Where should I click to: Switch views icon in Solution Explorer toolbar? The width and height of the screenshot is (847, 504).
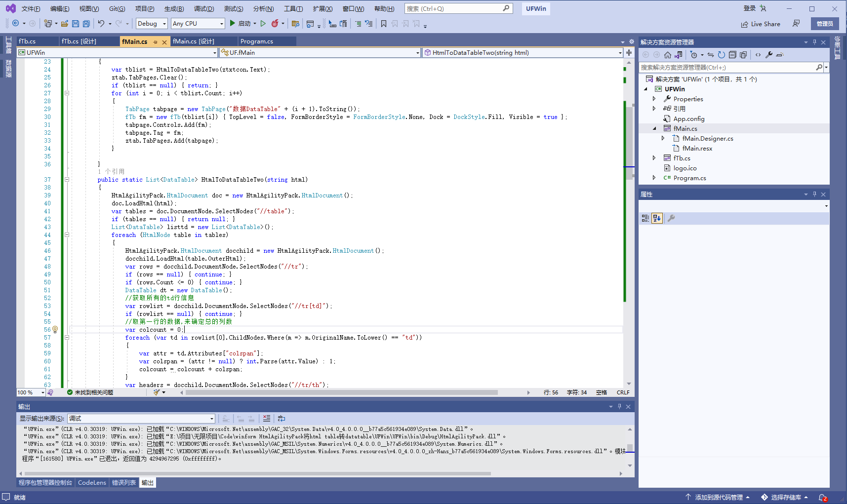tap(679, 55)
